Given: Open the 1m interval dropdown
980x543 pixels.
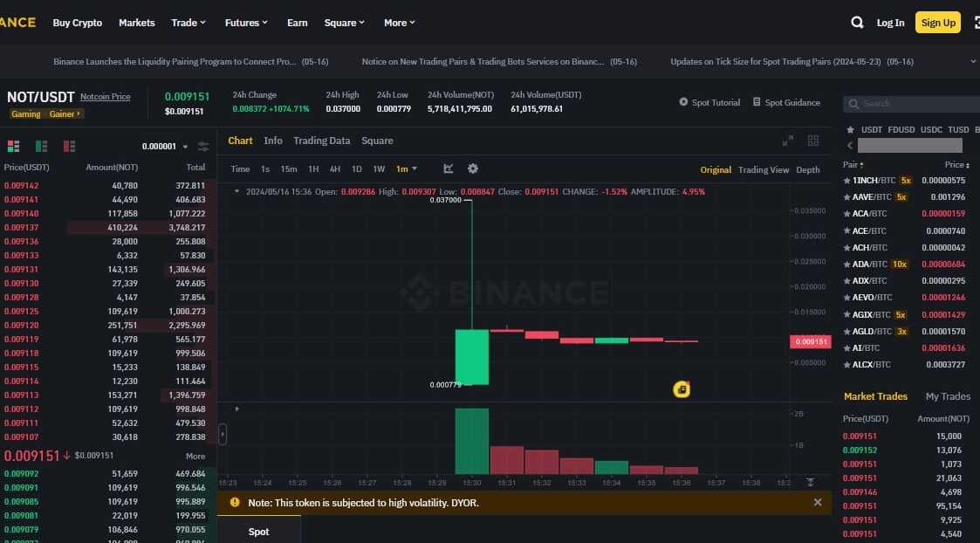Looking at the screenshot, I should click(x=407, y=168).
